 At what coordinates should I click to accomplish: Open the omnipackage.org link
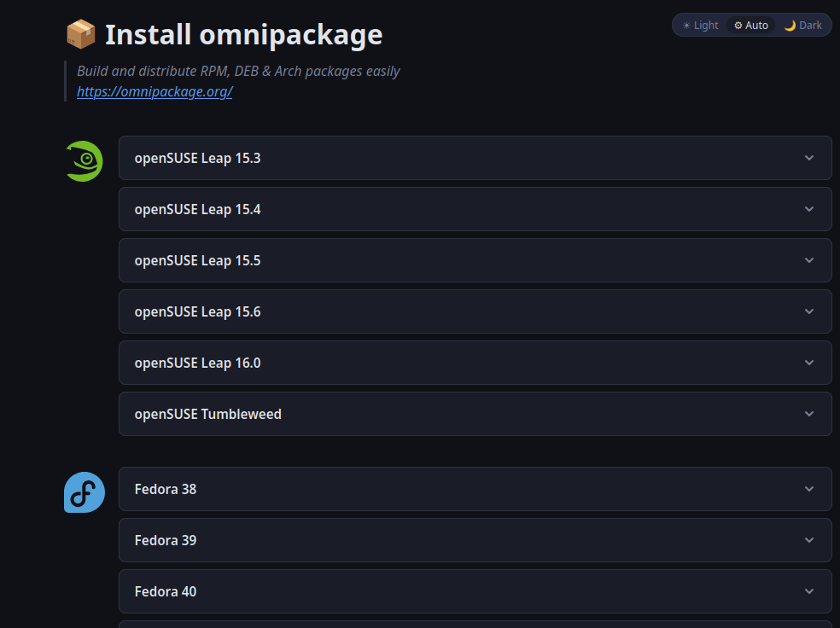pyautogui.click(x=155, y=91)
